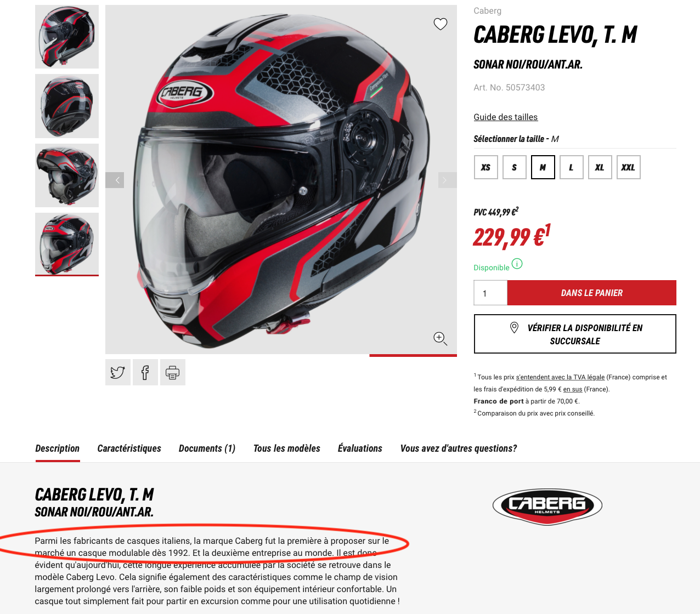
Task: Print page using the printer icon
Action: coord(173,373)
